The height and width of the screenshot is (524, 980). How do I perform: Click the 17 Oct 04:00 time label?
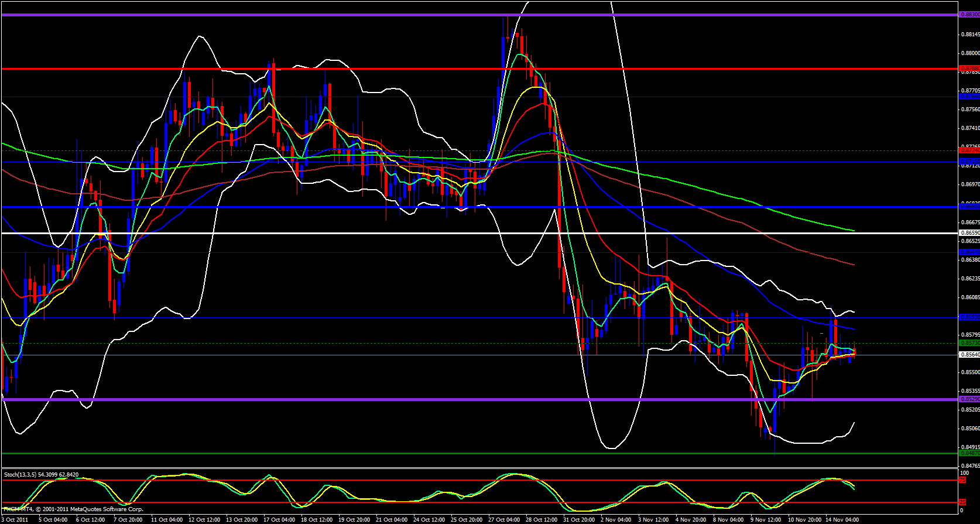point(279,520)
